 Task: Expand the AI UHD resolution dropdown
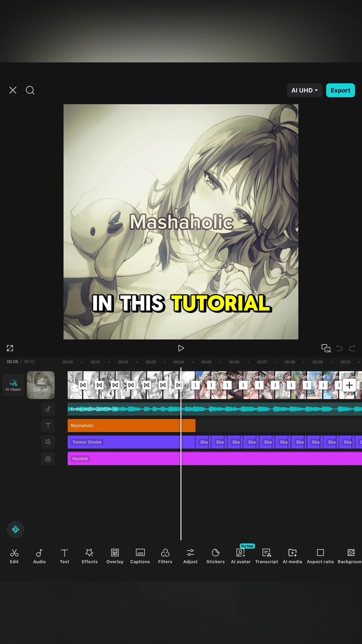click(x=305, y=90)
